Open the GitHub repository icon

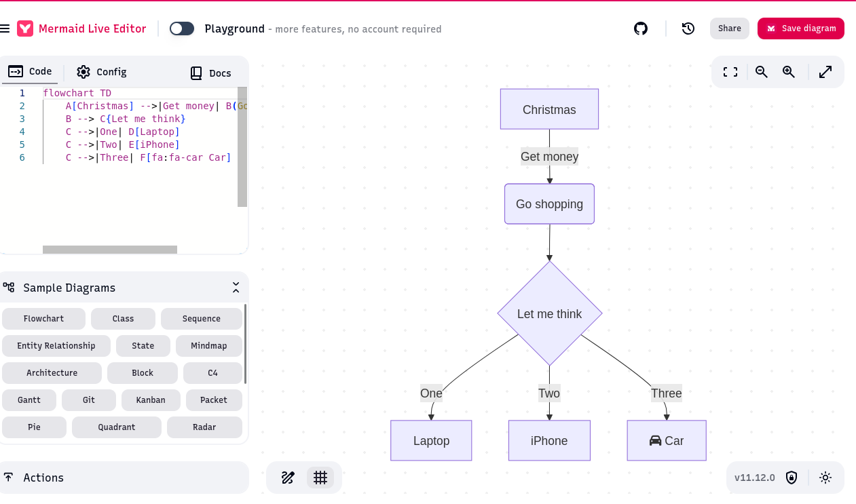[640, 28]
